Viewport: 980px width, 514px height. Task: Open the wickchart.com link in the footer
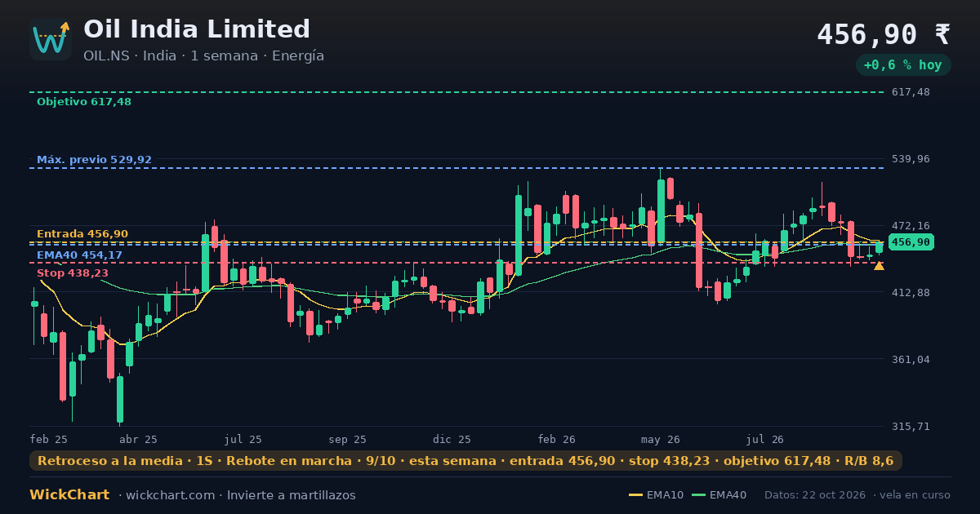(170, 495)
